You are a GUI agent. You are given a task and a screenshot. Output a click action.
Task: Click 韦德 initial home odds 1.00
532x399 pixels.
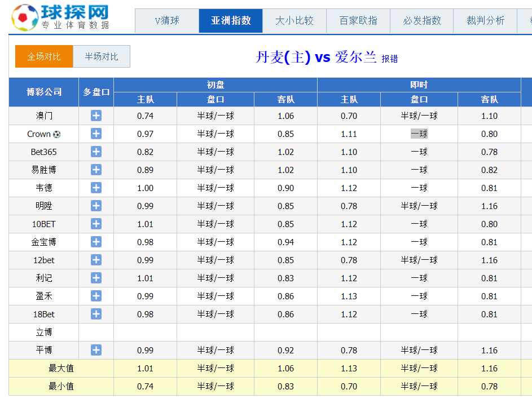point(145,188)
